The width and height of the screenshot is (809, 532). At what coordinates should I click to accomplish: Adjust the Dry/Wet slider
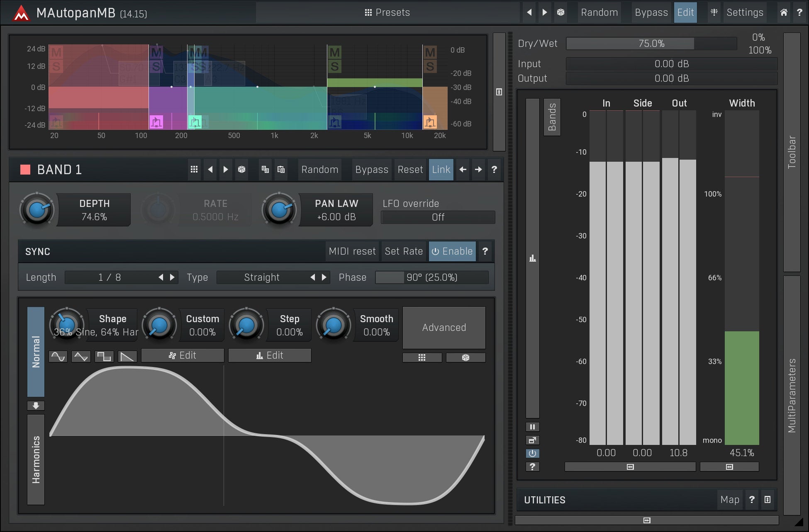[x=651, y=44]
